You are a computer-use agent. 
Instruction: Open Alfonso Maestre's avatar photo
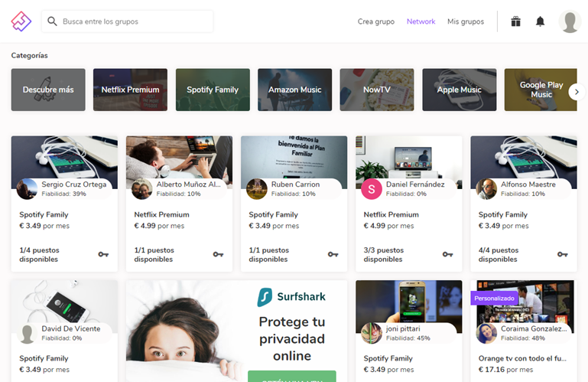coord(486,189)
